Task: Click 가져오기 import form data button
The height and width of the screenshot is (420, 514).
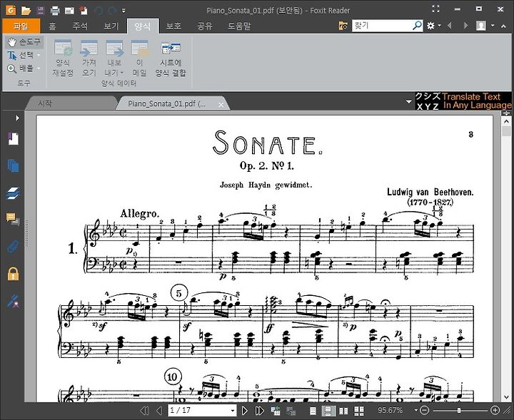Action: (x=89, y=58)
